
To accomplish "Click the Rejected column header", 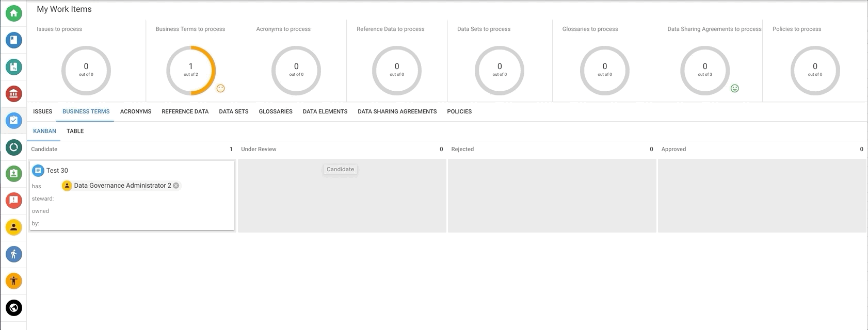I will tap(462, 149).
